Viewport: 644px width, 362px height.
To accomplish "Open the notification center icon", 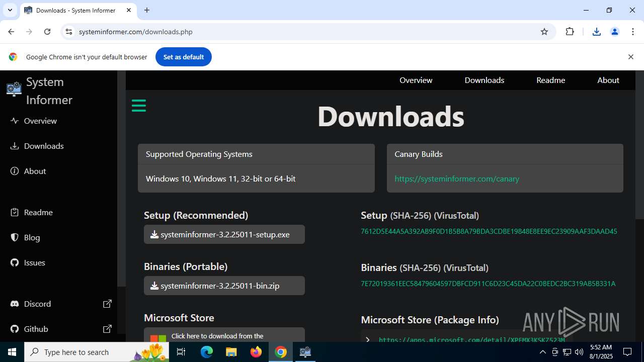I will pyautogui.click(x=627, y=352).
